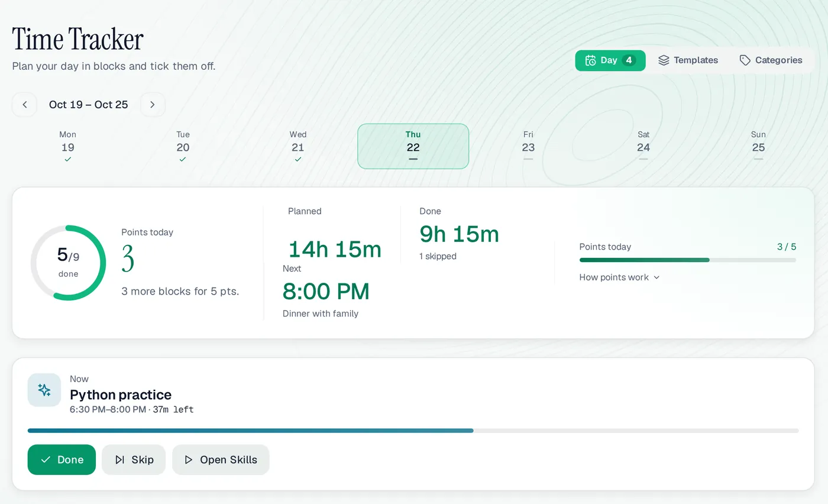The image size is (828, 504).
Task: Click the Points today progress bar
Action: [x=688, y=260]
